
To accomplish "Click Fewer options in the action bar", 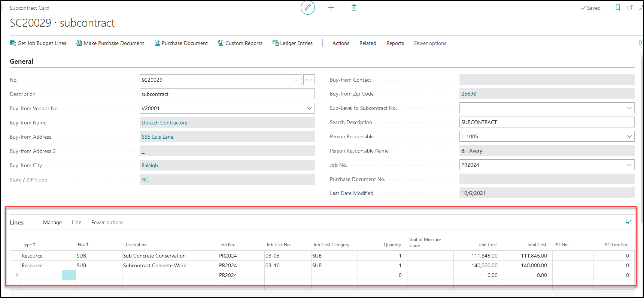I will (x=430, y=43).
